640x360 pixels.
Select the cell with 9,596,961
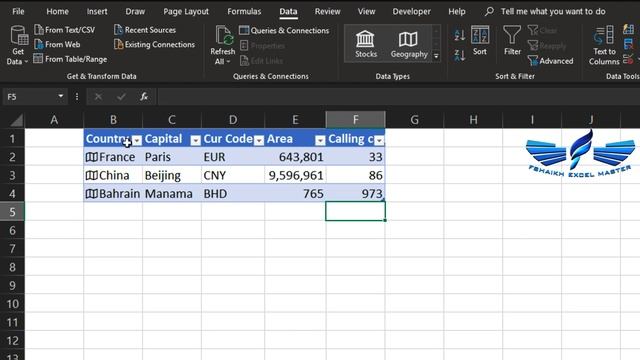tap(295, 175)
